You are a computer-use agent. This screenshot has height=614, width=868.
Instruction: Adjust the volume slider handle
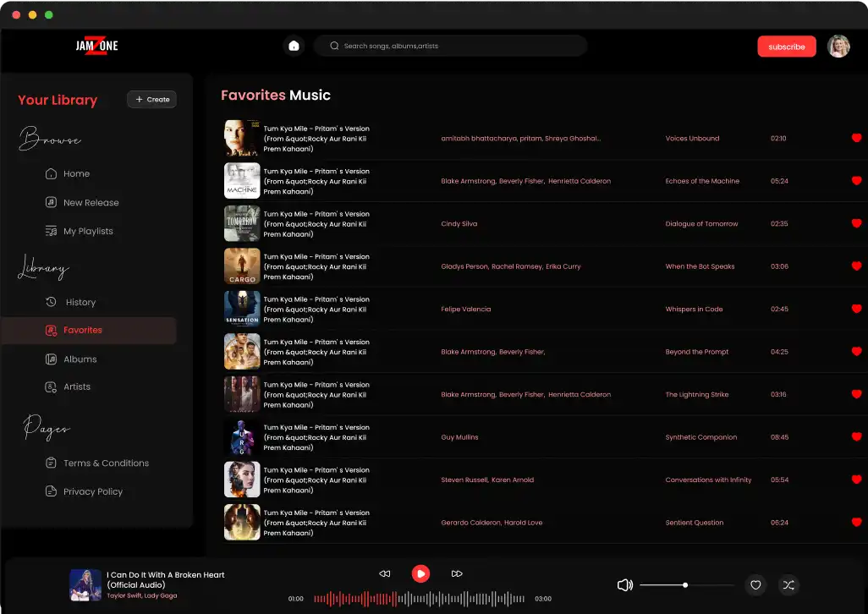[685, 584]
